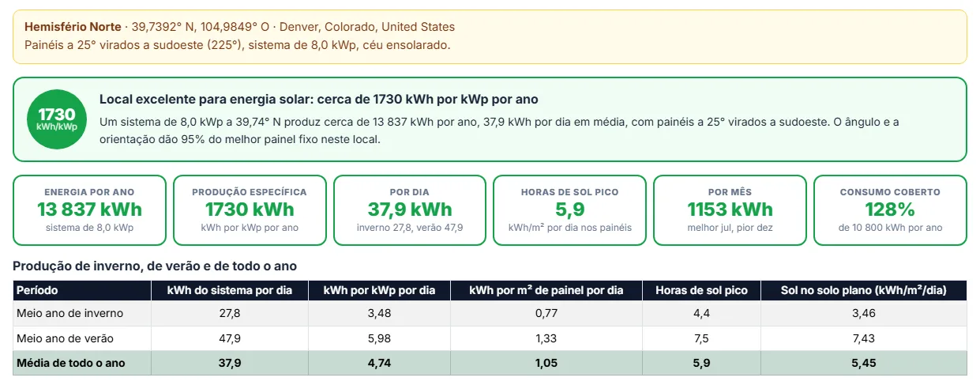
Task: Click the 13 837 kWh value
Action: click(x=89, y=209)
